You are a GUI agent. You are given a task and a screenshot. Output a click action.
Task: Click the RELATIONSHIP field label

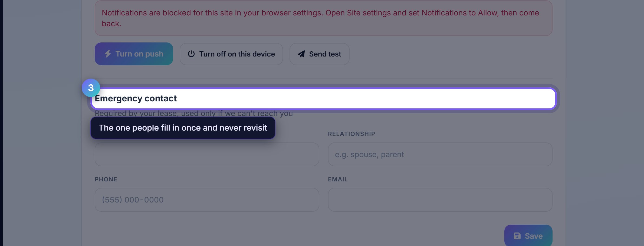click(351, 134)
